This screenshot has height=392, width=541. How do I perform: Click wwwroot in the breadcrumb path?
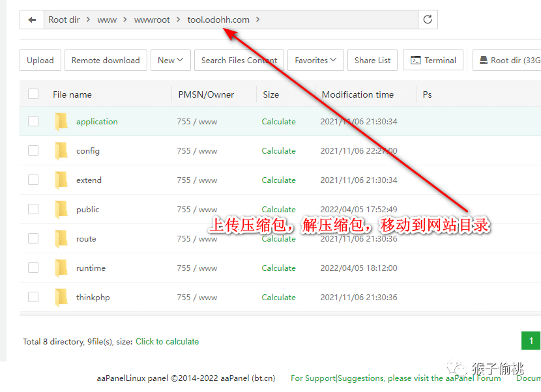coord(152,20)
